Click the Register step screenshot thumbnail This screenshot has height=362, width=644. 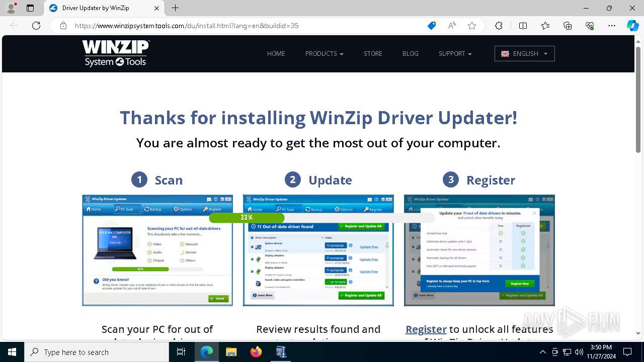tap(479, 250)
